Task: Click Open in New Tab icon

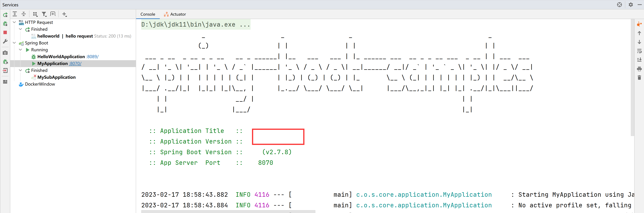Action: pos(53,14)
